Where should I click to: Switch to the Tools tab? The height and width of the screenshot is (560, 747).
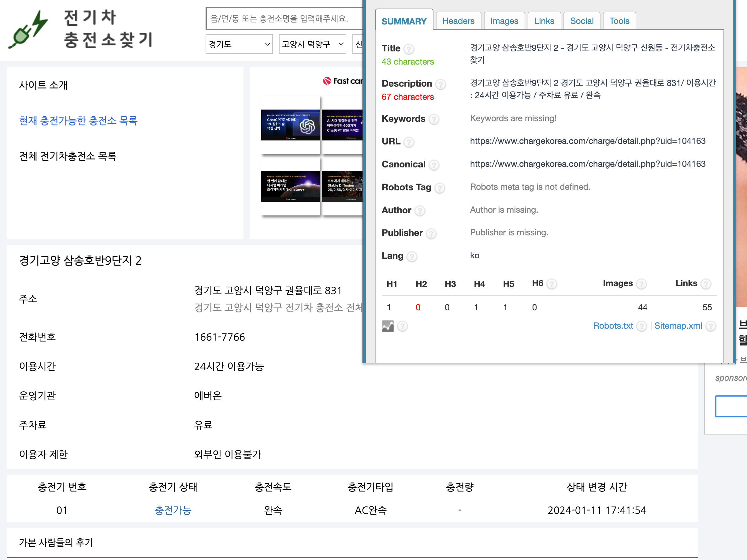pos(619,21)
